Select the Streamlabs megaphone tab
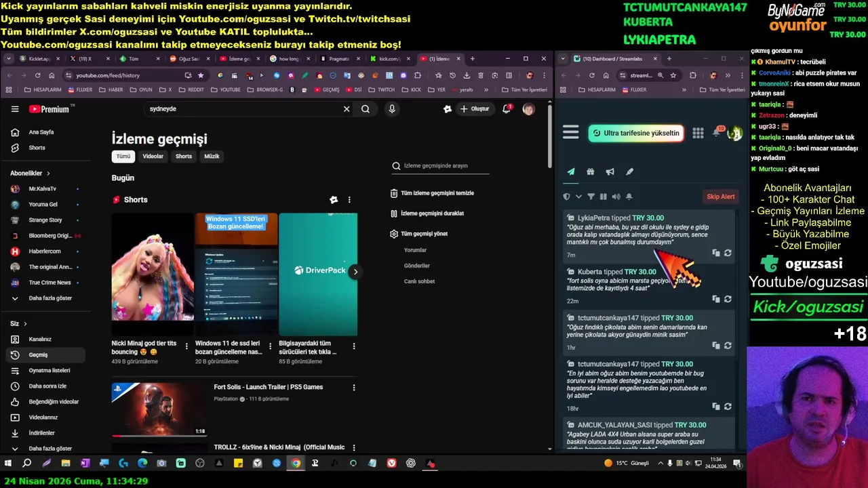The height and width of the screenshot is (488, 868). pos(610,172)
